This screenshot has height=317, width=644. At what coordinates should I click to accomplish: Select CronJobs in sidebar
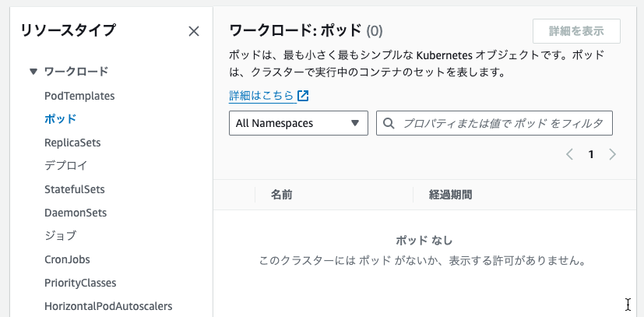click(67, 259)
